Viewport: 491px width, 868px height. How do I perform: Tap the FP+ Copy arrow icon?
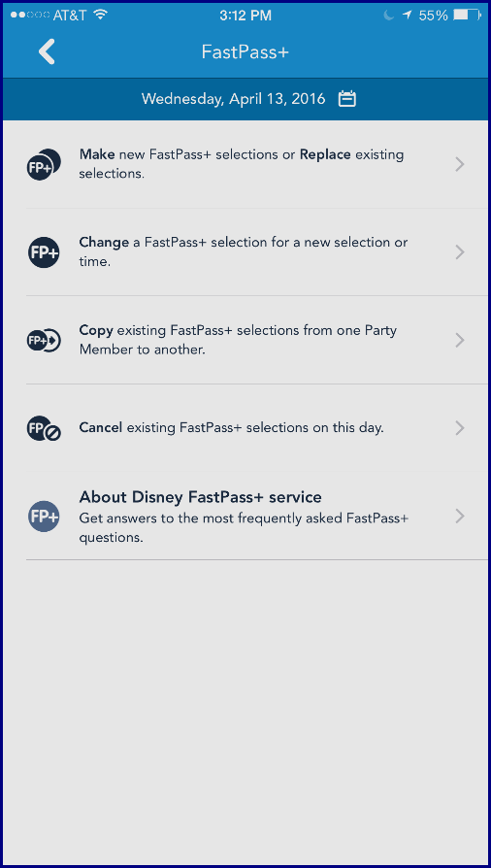pos(43,340)
